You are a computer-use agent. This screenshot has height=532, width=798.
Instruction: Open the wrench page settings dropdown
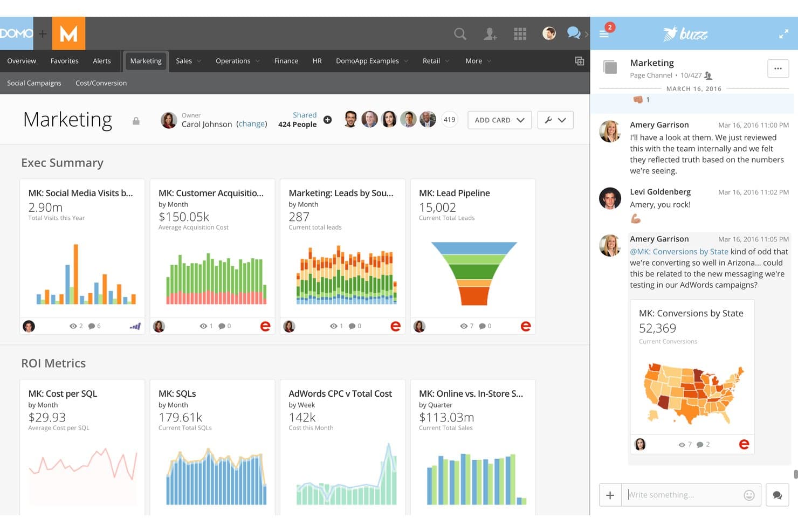point(555,120)
